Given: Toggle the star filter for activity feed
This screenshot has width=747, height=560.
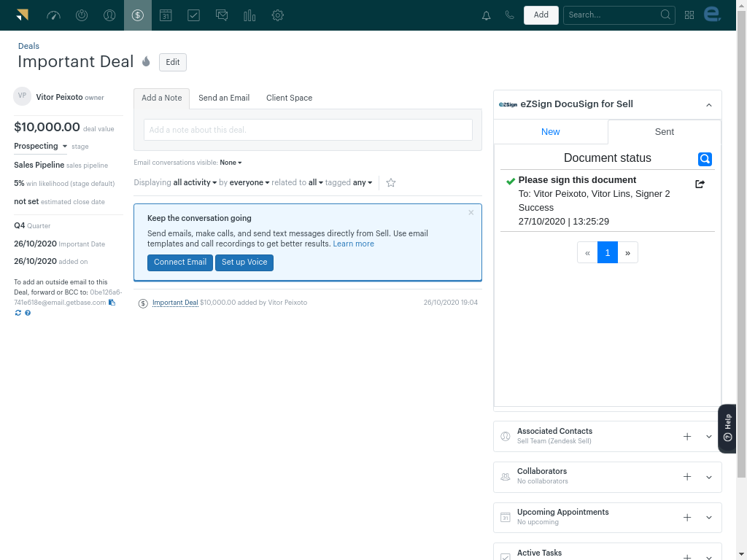Looking at the screenshot, I should pos(391,183).
